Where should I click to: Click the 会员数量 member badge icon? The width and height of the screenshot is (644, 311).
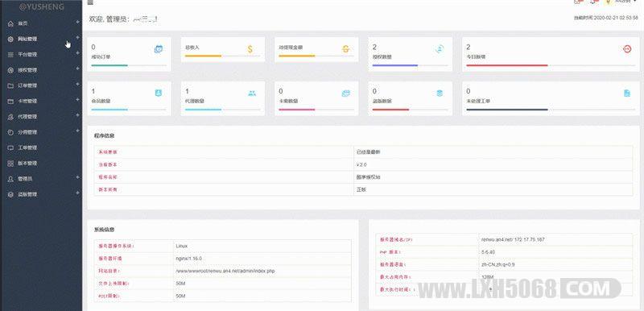tap(158, 93)
